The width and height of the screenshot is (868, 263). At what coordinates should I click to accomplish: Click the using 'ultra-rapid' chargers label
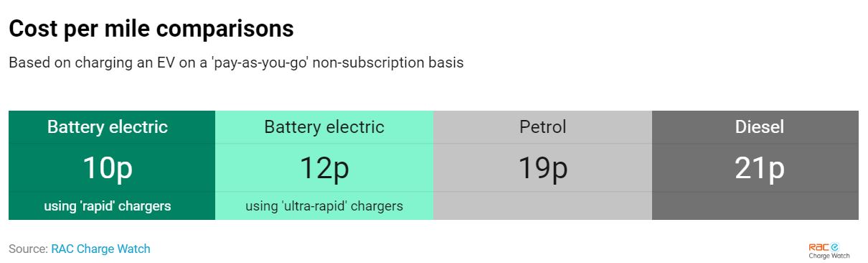coord(324,206)
